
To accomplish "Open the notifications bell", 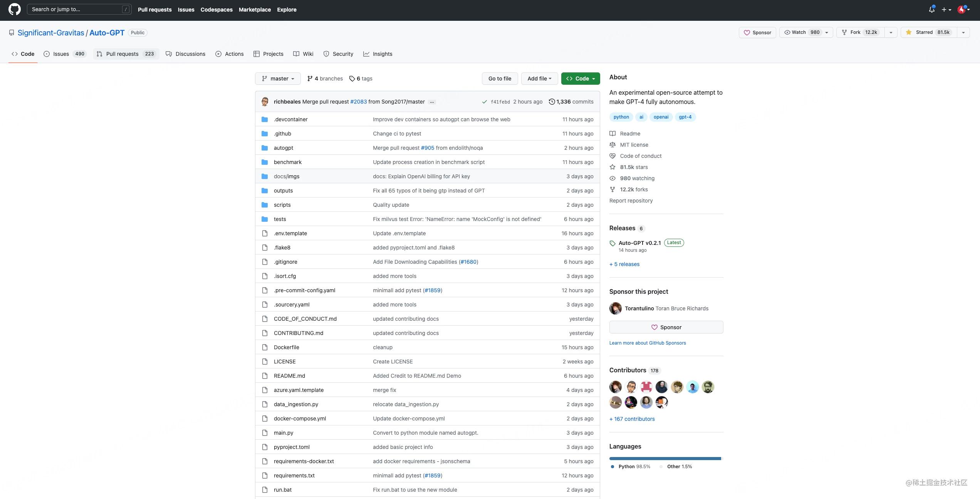I will (931, 10).
